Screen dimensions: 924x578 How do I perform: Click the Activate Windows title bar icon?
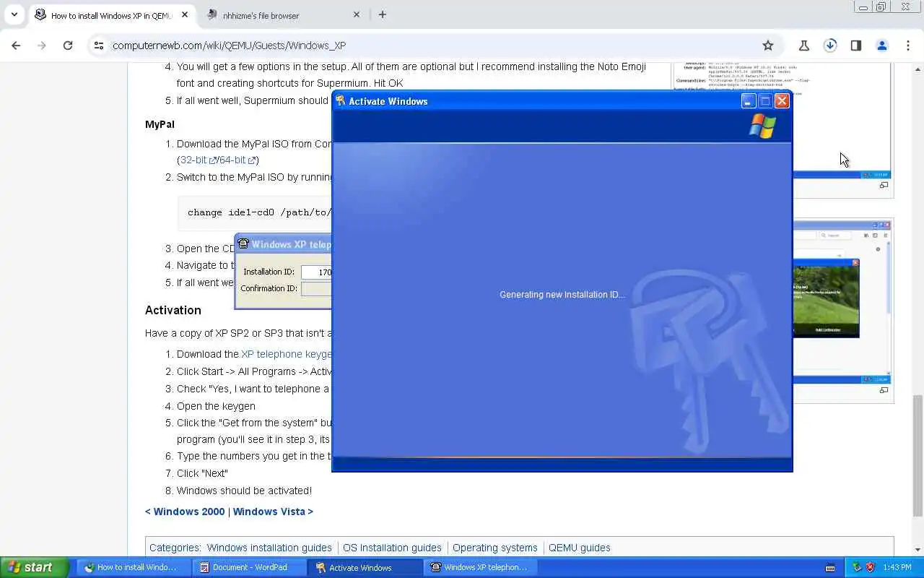pyautogui.click(x=341, y=101)
